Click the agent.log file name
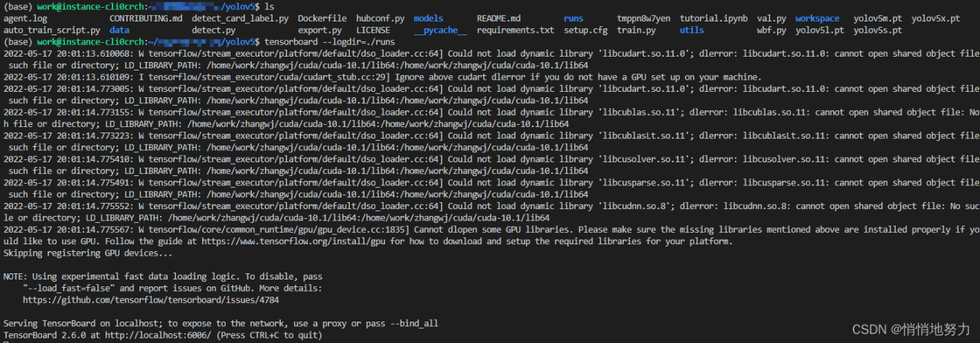This screenshot has width=980, height=343. [x=25, y=18]
